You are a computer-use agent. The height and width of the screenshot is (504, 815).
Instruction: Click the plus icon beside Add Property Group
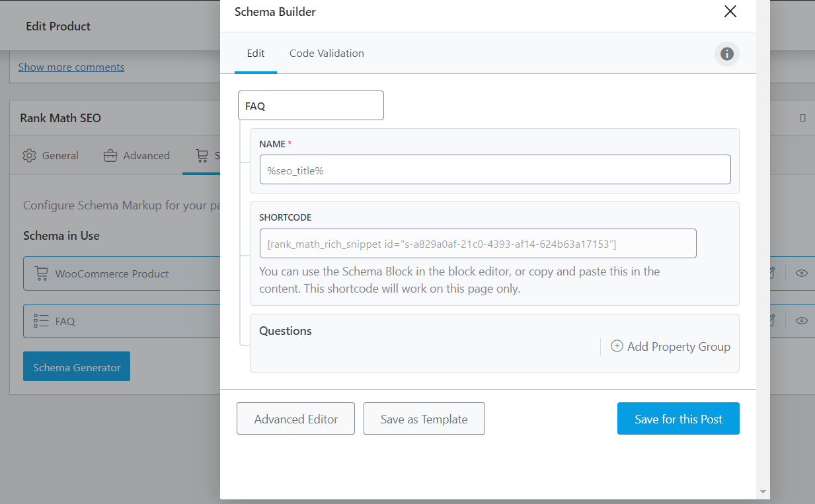617,346
